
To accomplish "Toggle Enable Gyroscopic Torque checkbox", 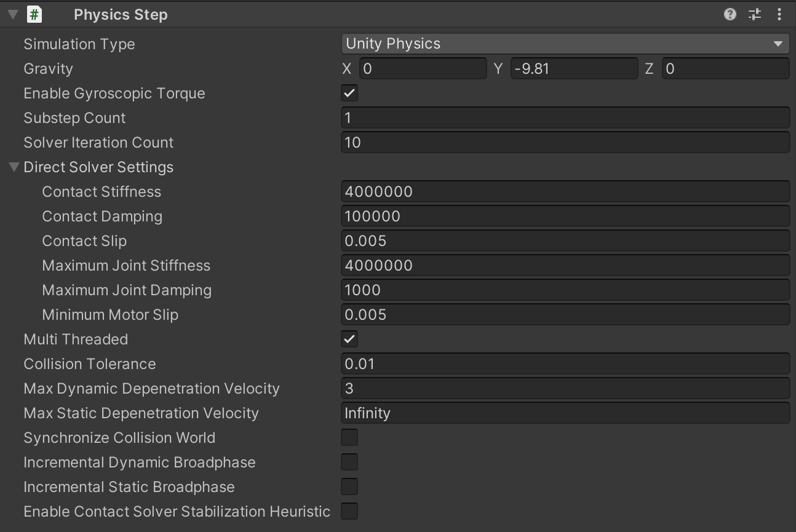I will (x=349, y=93).
